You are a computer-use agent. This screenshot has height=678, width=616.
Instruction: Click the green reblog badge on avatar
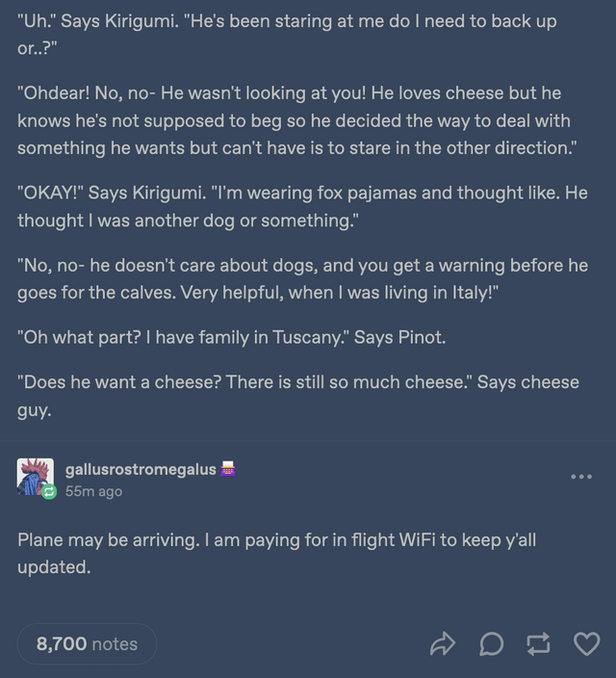click(x=49, y=491)
